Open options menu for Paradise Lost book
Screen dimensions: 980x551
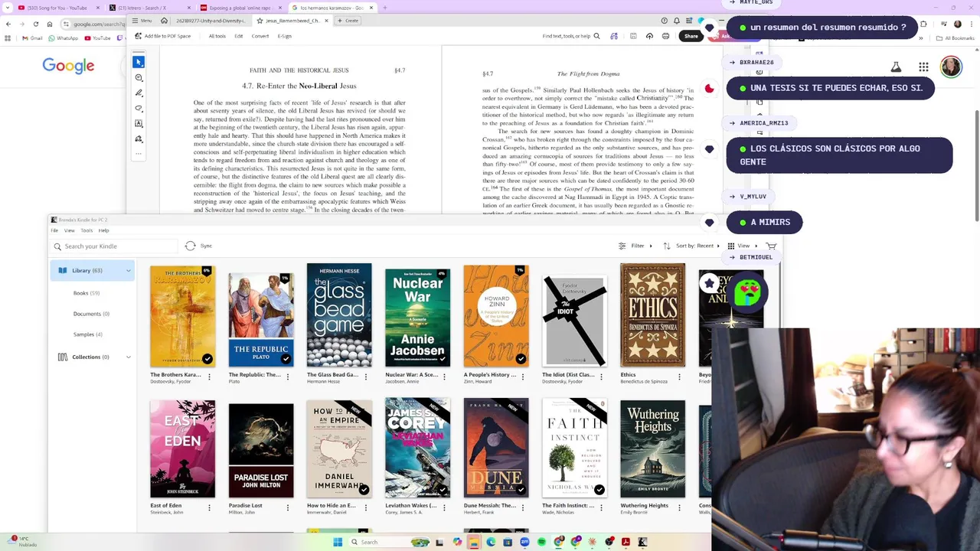(288, 507)
